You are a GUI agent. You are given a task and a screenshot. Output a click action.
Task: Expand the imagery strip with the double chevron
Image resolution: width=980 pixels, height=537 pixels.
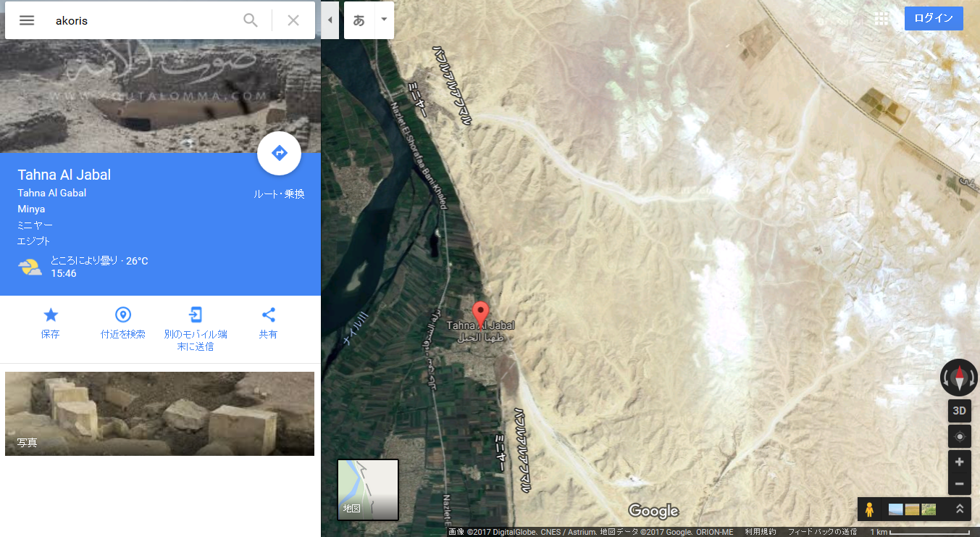(x=959, y=509)
